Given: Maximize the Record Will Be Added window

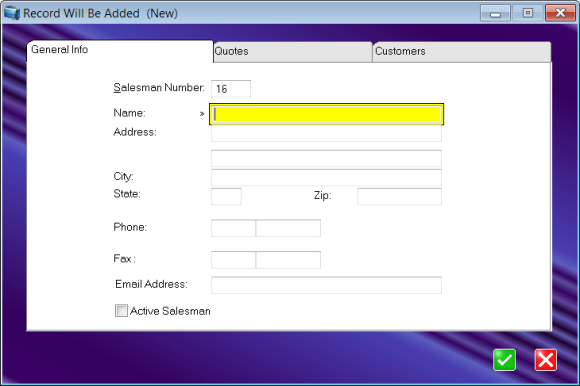Looking at the screenshot, I should coord(528,13).
